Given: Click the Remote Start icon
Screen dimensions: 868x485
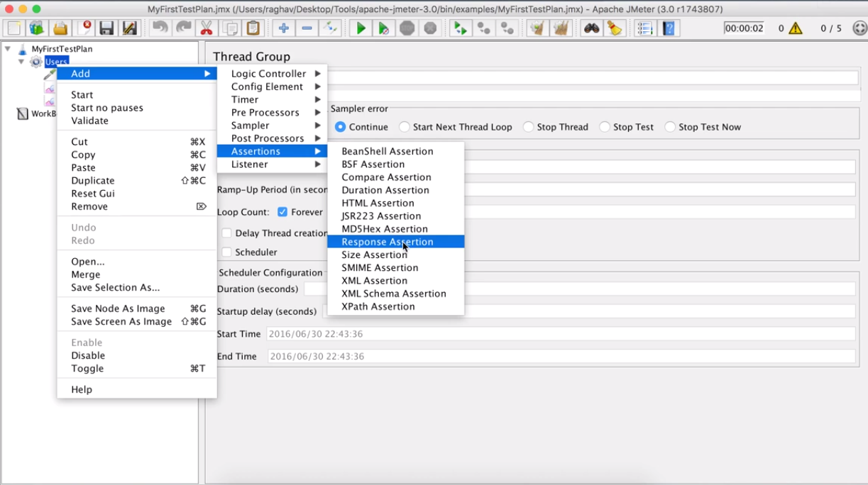Looking at the screenshot, I should pyautogui.click(x=461, y=28).
